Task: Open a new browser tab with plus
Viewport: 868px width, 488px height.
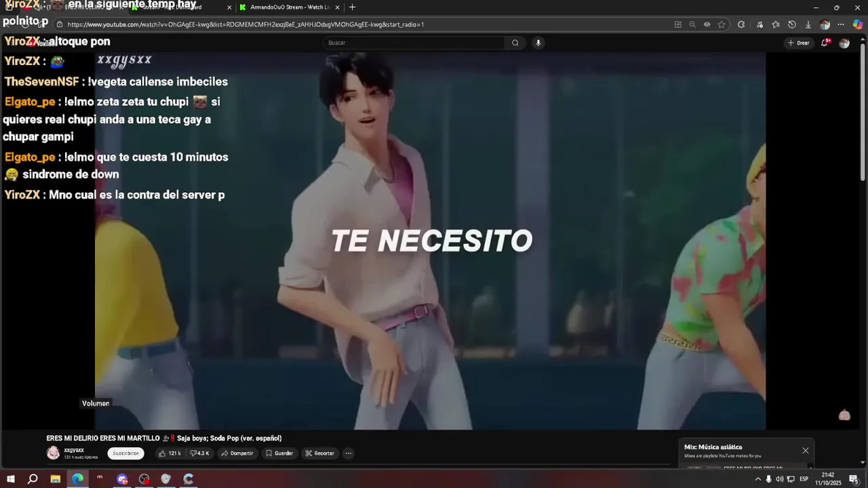Action: click(x=352, y=7)
